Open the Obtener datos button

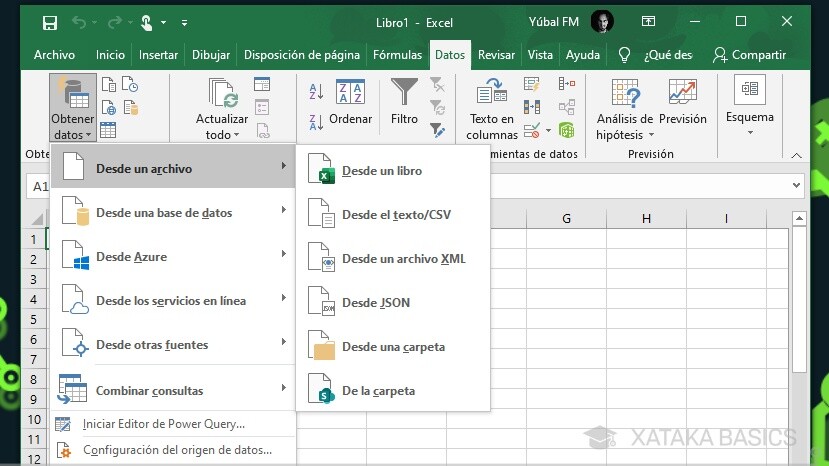73,108
